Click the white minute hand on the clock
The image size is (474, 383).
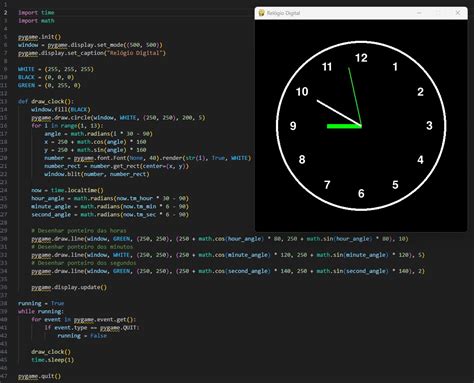338,112
